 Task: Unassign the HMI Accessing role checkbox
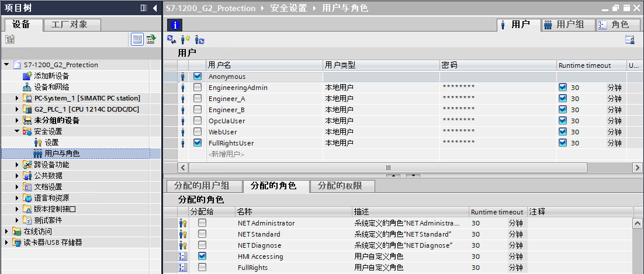click(x=202, y=256)
